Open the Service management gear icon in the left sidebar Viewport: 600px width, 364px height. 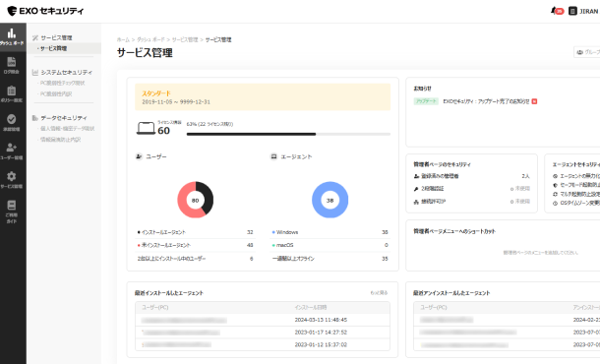pyautogui.click(x=12, y=176)
